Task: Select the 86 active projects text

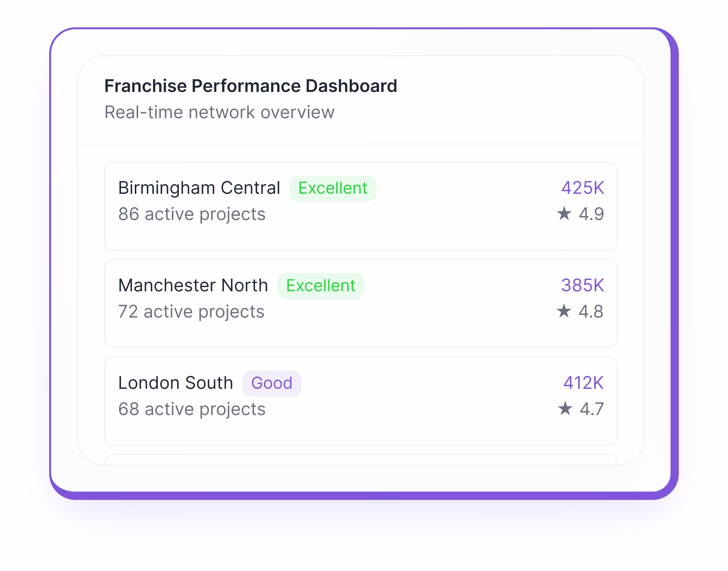Action: pyautogui.click(x=192, y=214)
